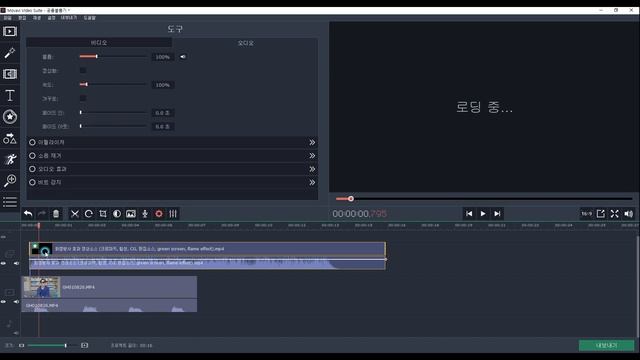640x360 pixels.
Task: Expand the 비트 감지 section chevron
Action: [312, 182]
